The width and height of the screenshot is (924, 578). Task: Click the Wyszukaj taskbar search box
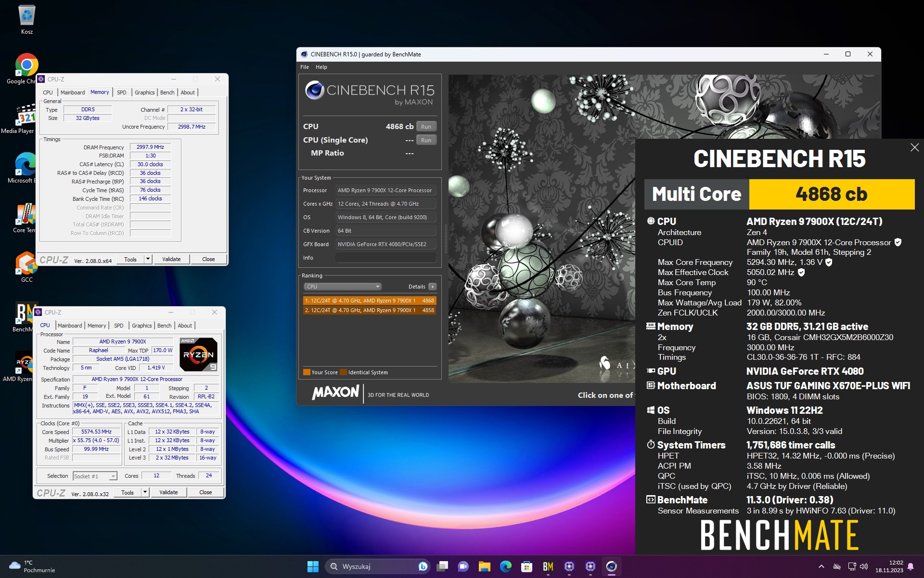pyautogui.click(x=377, y=566)
